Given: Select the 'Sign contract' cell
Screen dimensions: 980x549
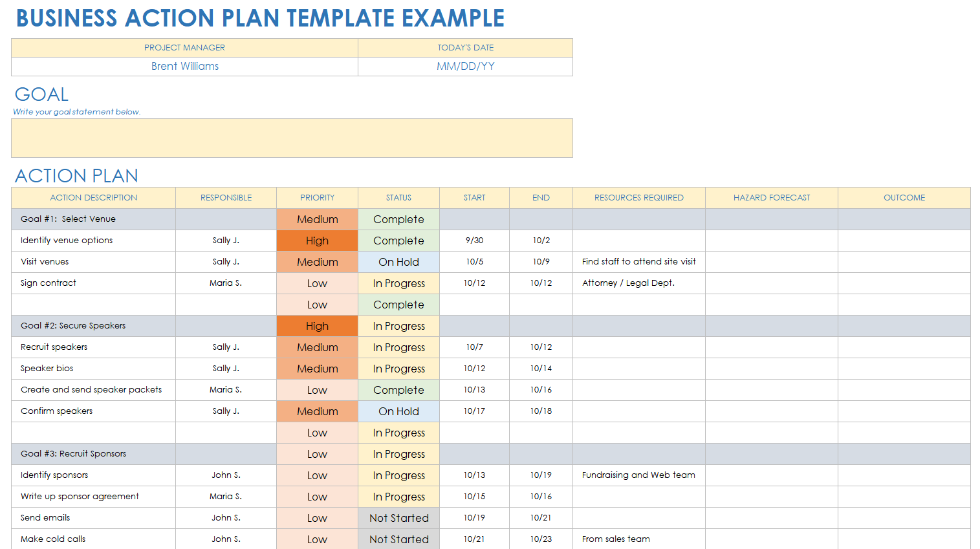Looking at the screenshot, I should pos(94,283).
